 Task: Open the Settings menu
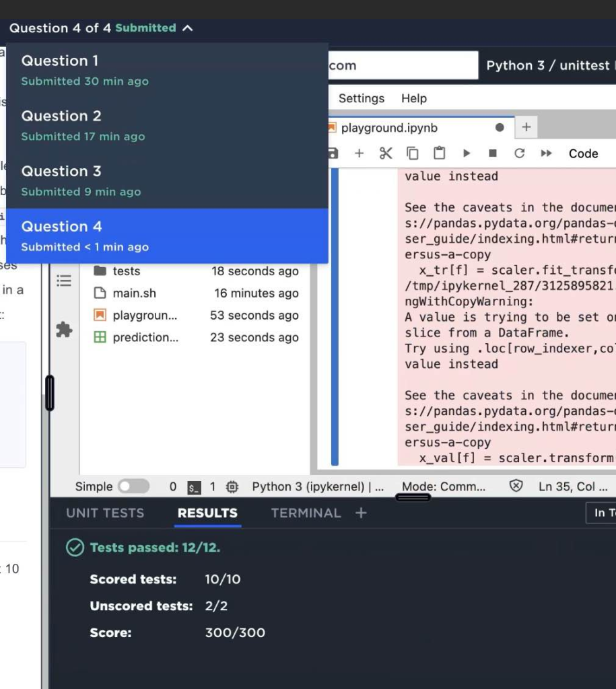coord(361,98)
